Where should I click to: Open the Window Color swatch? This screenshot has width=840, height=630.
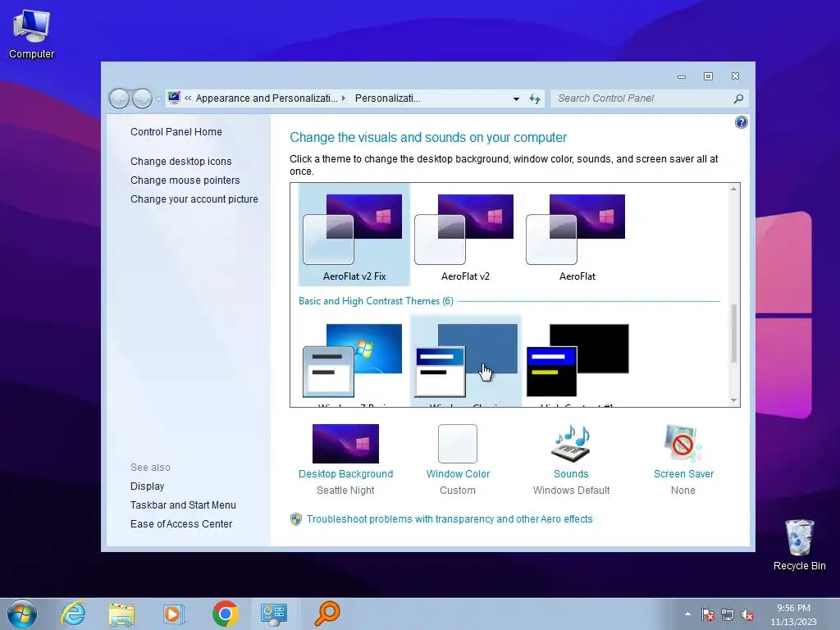[458, 444]
